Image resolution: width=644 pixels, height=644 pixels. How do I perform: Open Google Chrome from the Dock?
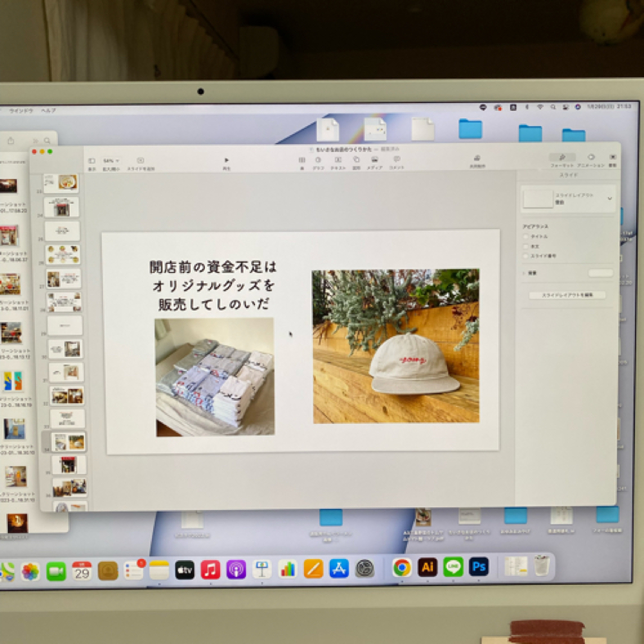(402, 567)
